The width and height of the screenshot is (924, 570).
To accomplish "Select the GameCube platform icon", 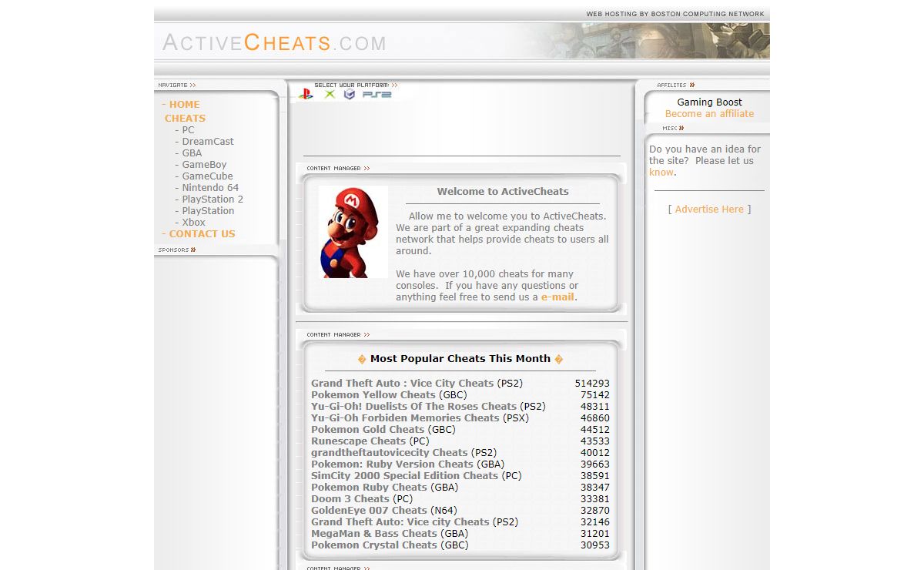I will [350, 94].
